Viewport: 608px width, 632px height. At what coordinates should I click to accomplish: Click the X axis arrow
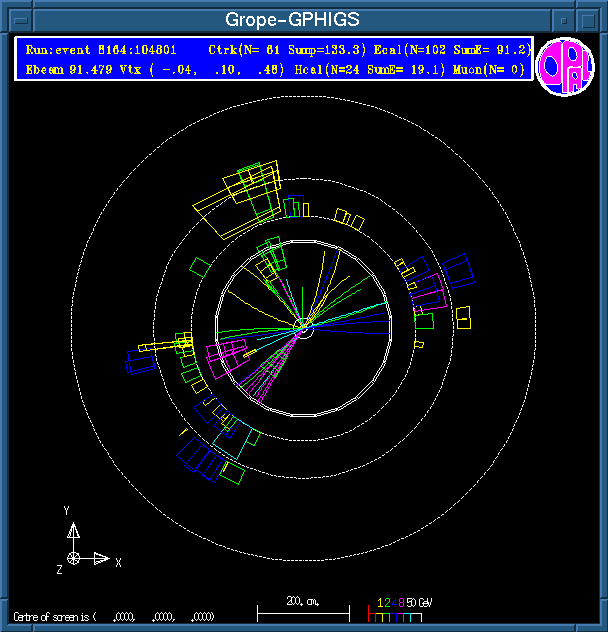pos(100,558)
